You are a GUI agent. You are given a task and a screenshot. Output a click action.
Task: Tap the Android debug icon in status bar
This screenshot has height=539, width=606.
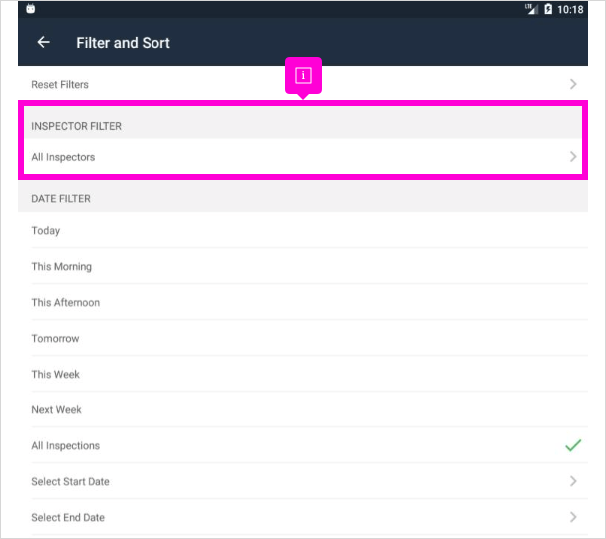pos(31,9)
